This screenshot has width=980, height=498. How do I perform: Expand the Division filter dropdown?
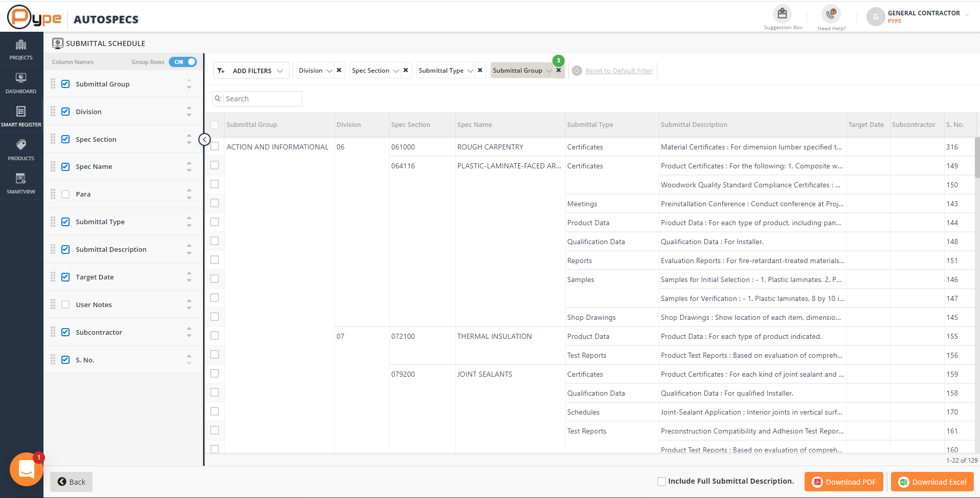pos(329,71)
